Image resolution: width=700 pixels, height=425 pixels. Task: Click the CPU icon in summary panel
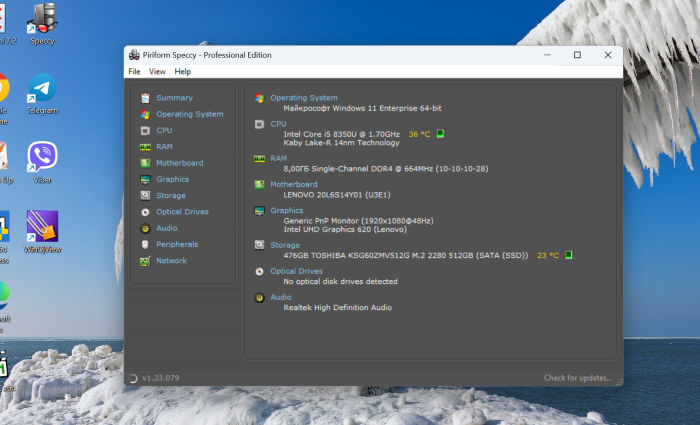(x=259, y=124)
